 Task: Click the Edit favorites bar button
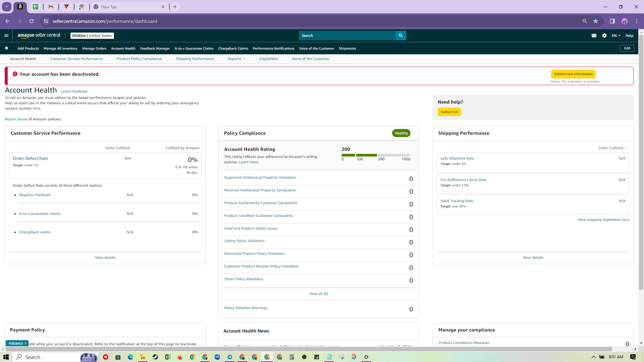coord(627,48)
